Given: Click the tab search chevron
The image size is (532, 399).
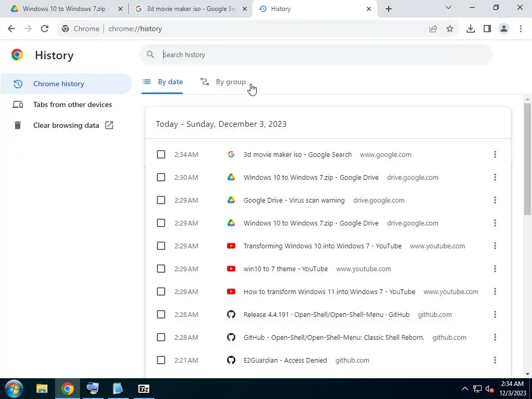Looking at the screenshot, I should (x=448, y=7).
